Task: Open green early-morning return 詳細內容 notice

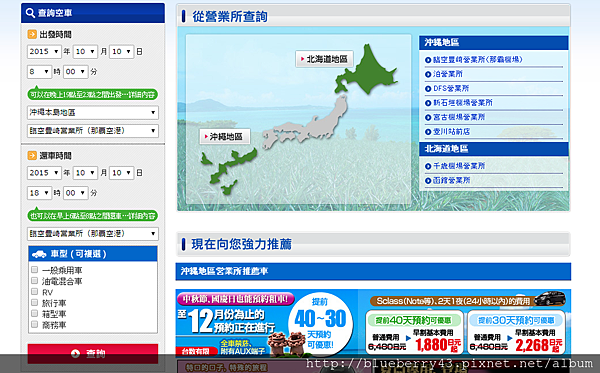Action: [93, 216]
